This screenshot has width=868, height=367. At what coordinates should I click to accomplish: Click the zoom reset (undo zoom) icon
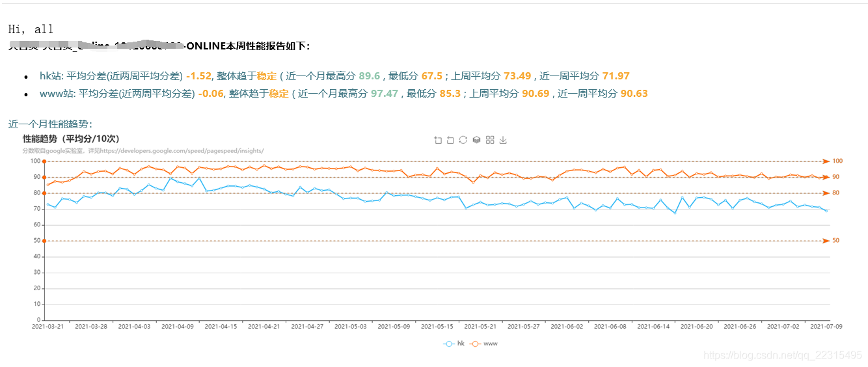click(450, 140)
